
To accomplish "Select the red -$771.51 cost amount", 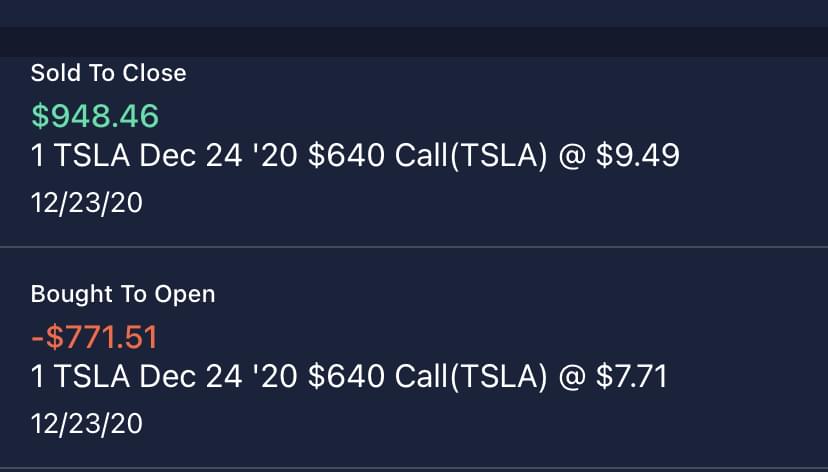I will pyautogui.click(x=94, y=337).
